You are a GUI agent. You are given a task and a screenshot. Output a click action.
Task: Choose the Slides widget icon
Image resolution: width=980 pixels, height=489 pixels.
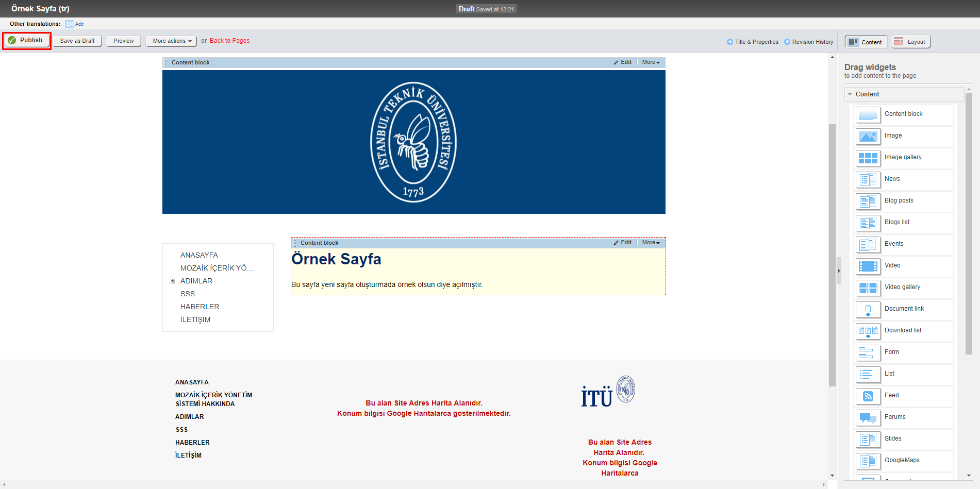(868, 439)
